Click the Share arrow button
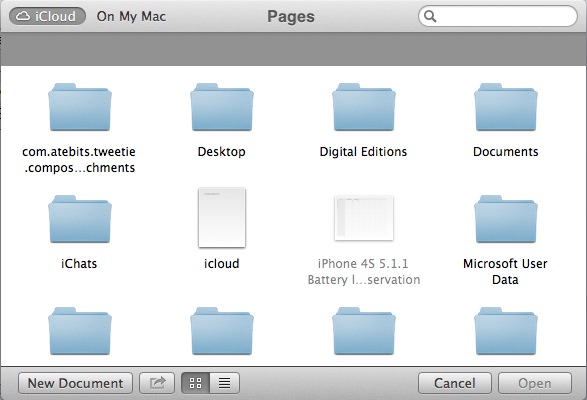The height and width of the screenshot is (400, 587). pyautogui.click(x=157, y=383)
